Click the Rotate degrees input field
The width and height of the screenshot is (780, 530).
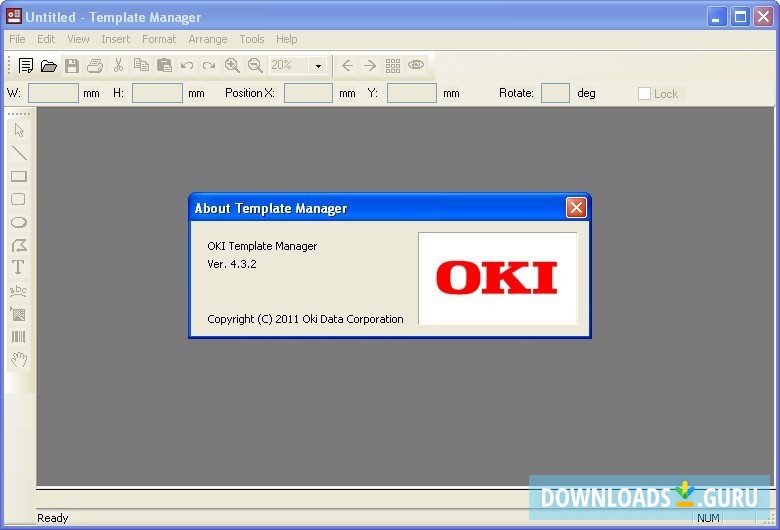pyautogui.click(x=555, y=93)
